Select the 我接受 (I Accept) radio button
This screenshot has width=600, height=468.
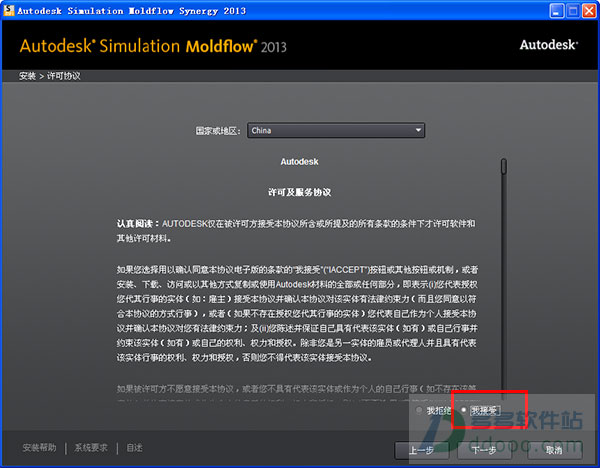(463, 410)
